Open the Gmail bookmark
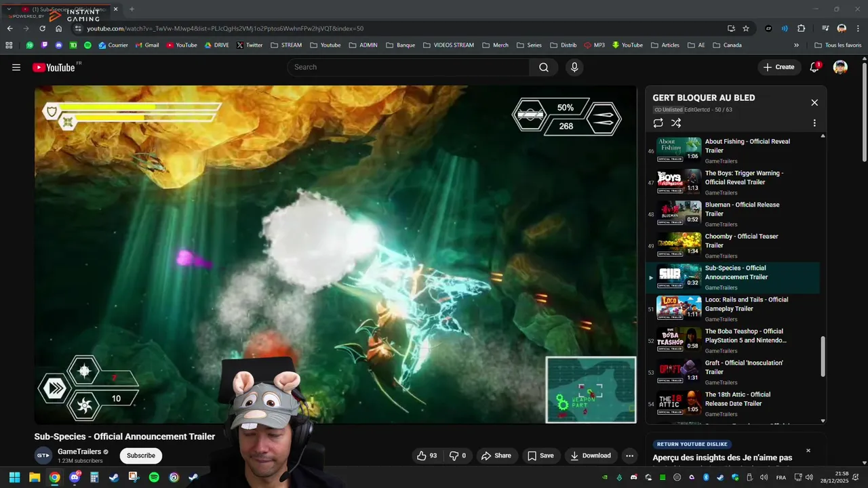This screenshot has width=868, height=488. [x=146, y=45]
